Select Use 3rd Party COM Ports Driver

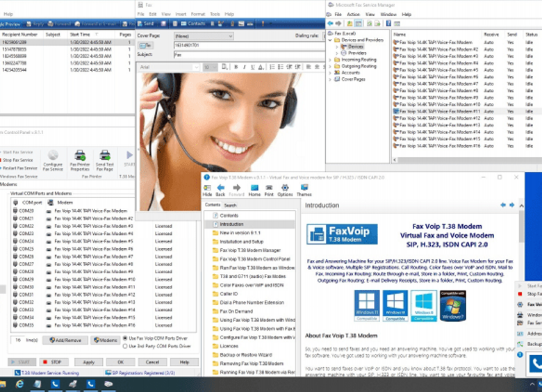pos(157,346)
